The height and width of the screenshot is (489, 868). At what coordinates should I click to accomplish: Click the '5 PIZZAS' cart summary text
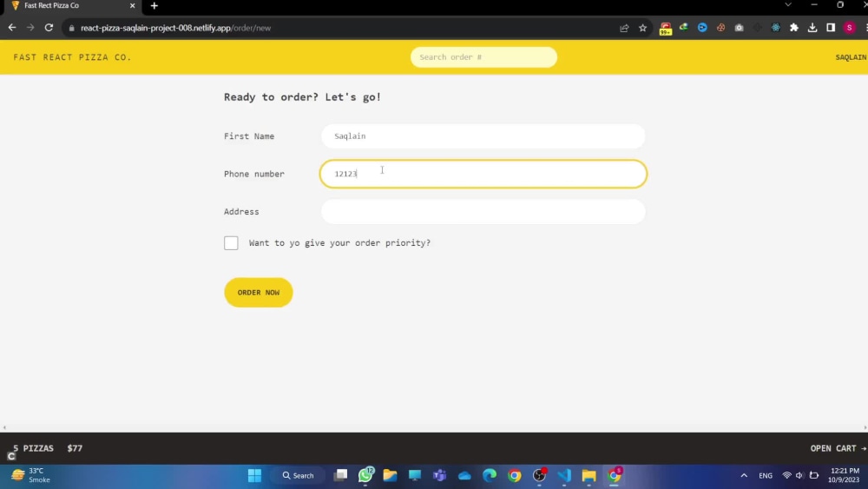pos(33,448)
